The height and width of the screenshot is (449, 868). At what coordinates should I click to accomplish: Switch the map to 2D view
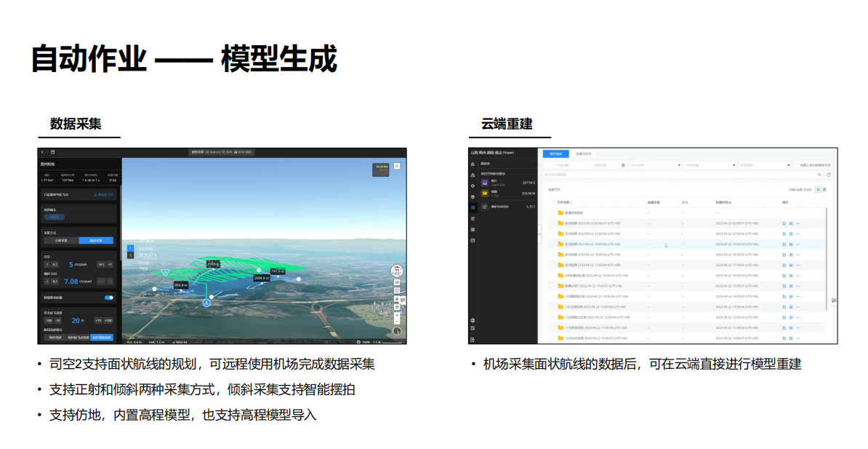click(397, 282)
